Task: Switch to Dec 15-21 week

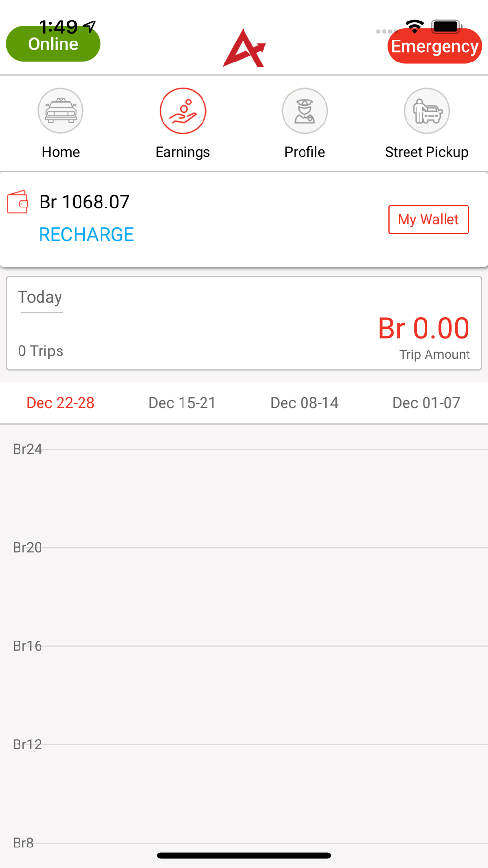Action: tap(182, 403)
